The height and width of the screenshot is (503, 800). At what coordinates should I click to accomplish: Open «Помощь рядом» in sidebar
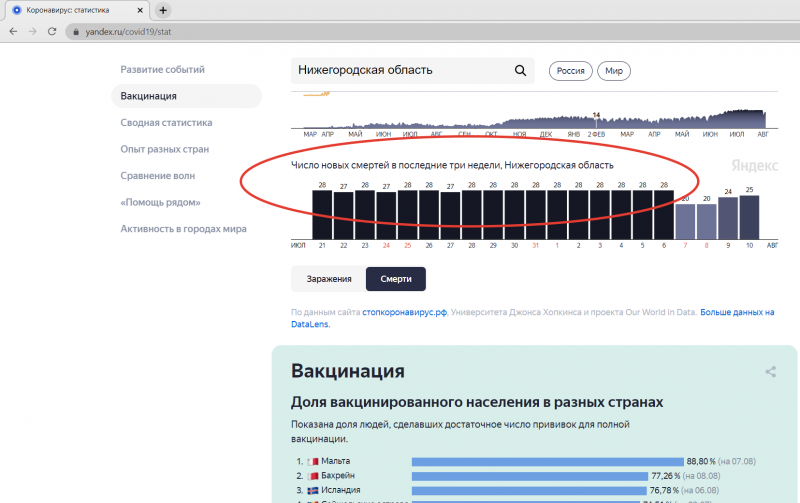(x=160, y=202)
